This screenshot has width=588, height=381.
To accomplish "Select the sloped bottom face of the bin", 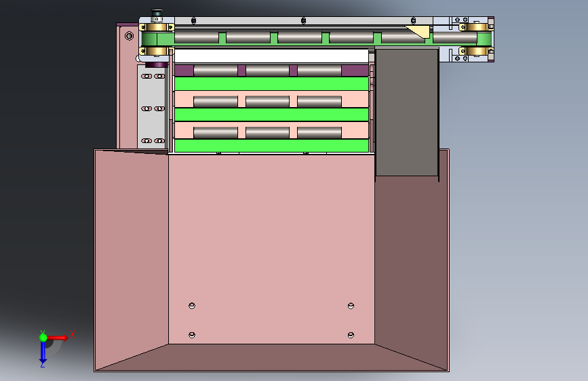I will pos(271,357).
